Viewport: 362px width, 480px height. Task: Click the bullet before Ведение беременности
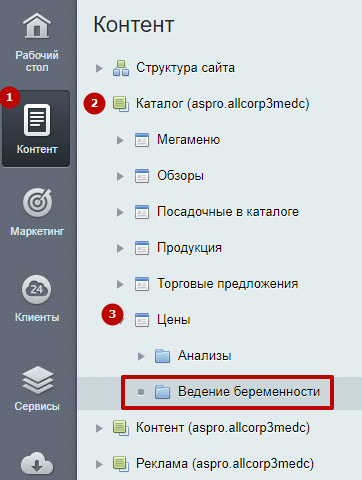tap(141, 392)
